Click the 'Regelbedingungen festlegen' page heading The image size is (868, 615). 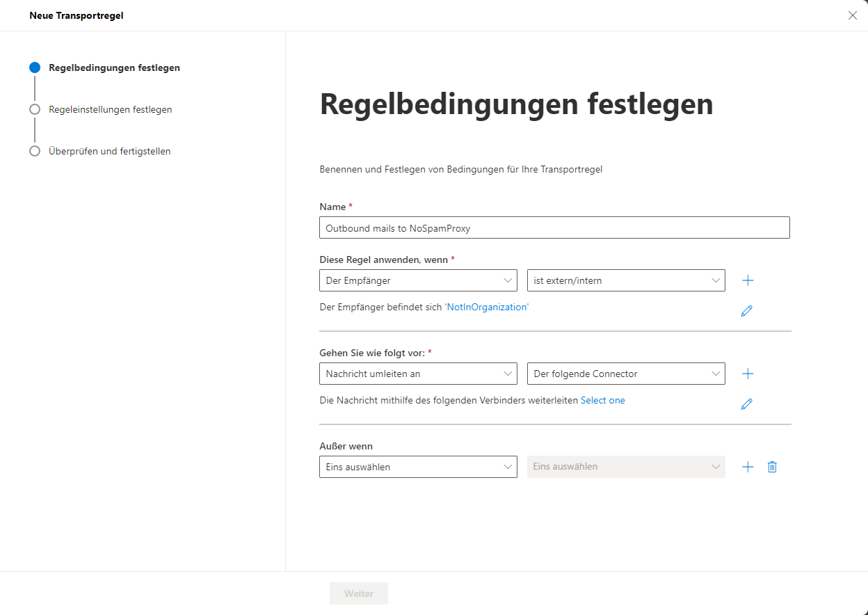click(516, 104)
